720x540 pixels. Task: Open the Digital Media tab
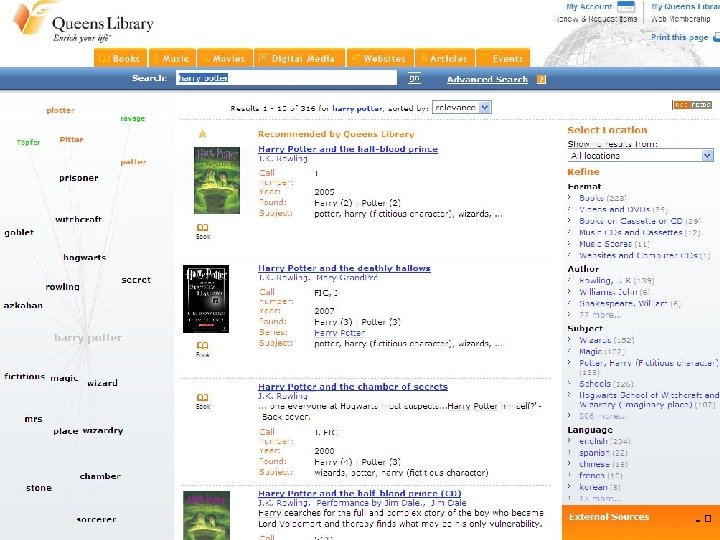pyautogui.click(x=299, y=58)
